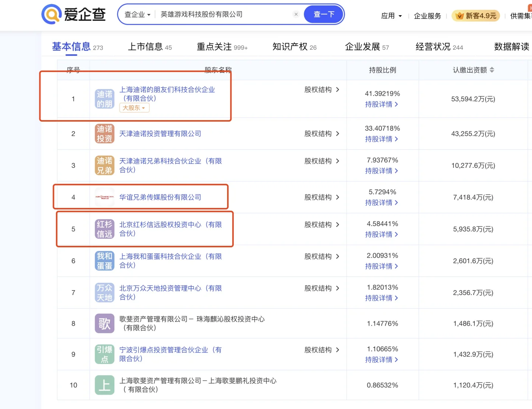Open 股权结构 for 上海迪诺的朋友们
This screenshot has width=532, height=409.
(x=322, y=90)
